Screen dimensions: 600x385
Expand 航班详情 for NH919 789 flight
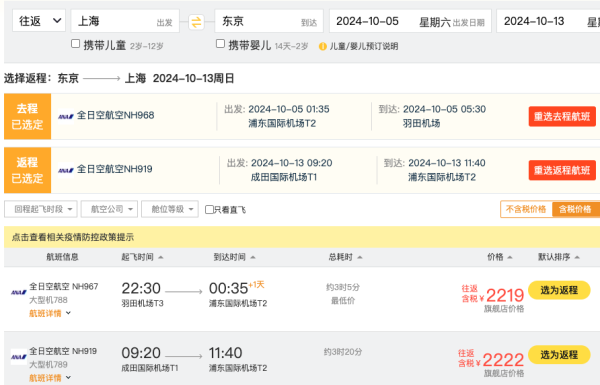pos(50,378)
